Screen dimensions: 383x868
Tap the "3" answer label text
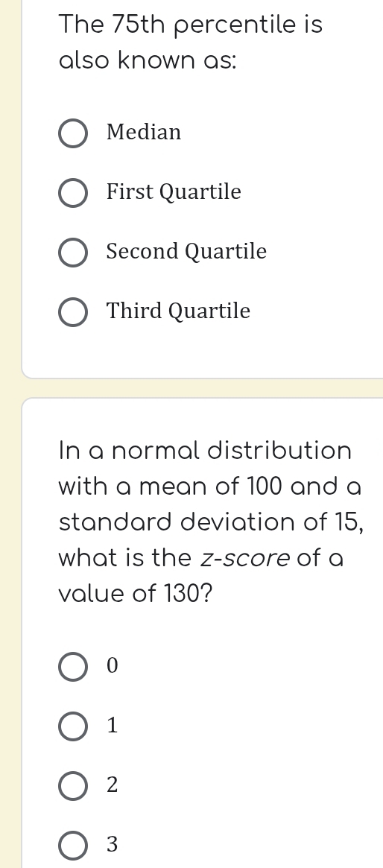113,844
